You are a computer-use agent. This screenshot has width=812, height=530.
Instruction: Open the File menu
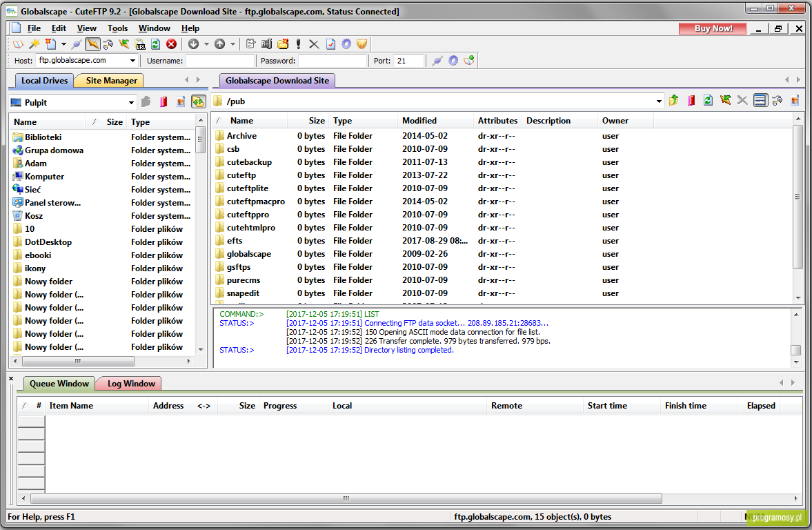tap(34, 28)
